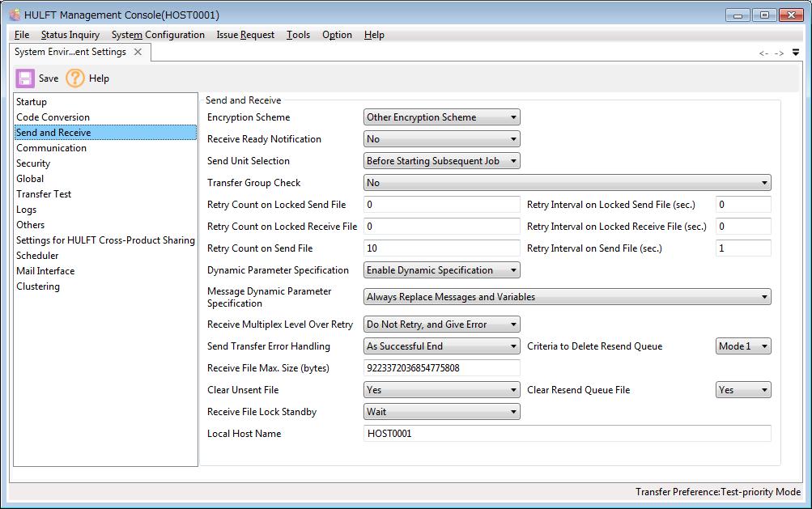Select Others in the settings list
This screenshot has width=812, height=509.
coord(105,225)
